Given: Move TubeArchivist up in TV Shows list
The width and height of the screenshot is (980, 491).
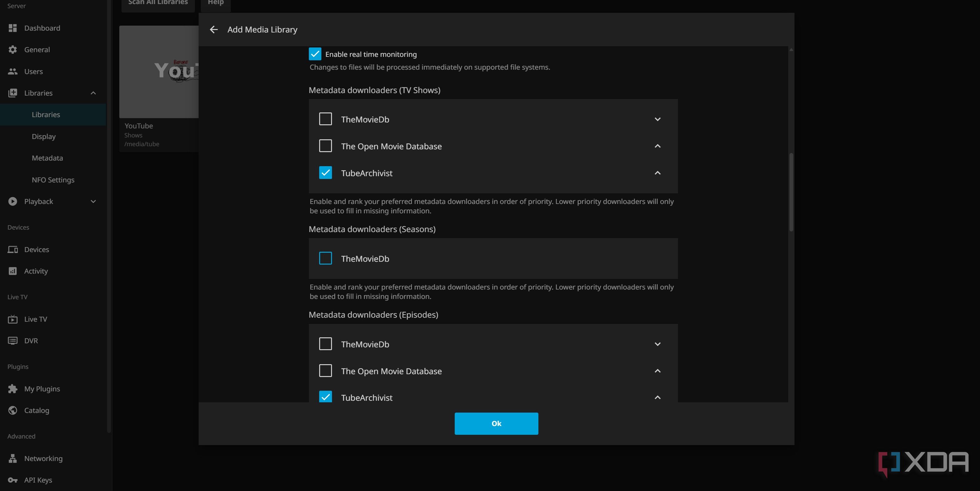Looking at the screenshot, I should click(657, 173).
